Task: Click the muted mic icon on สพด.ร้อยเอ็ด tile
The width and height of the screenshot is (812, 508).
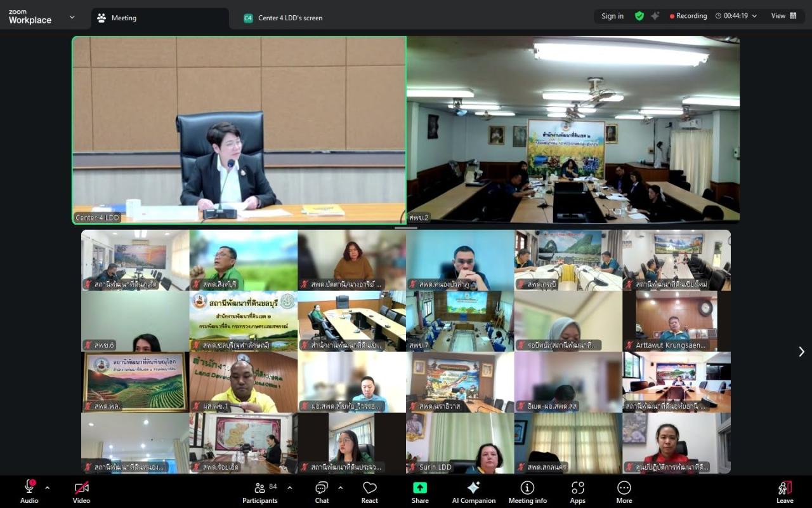Action: click(x=197, y=467)
